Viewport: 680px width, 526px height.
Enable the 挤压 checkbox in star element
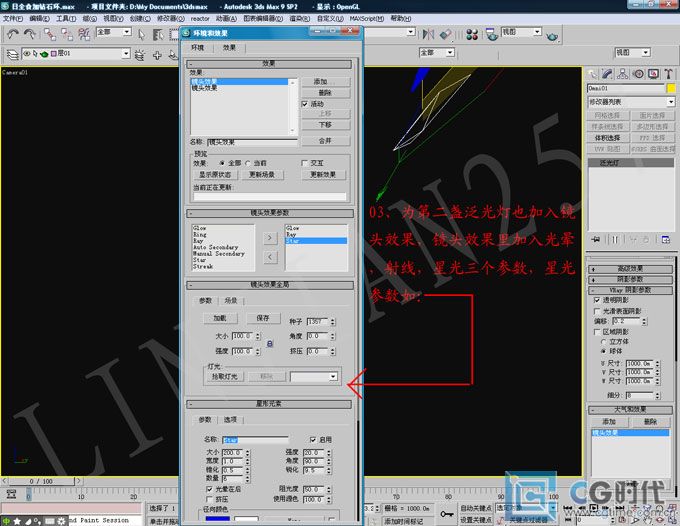click(x=209, y=499)
